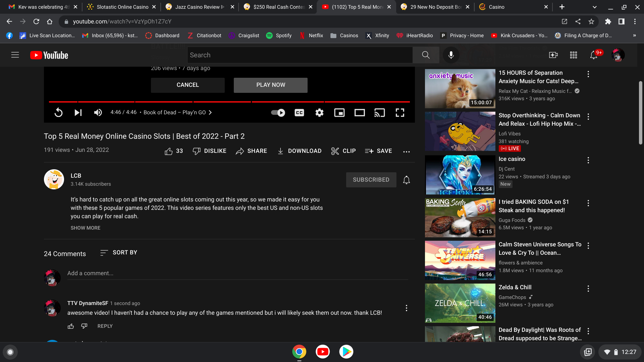Open options for BAKING SODA steak video

pyautogui.click(x=588, y=203)
